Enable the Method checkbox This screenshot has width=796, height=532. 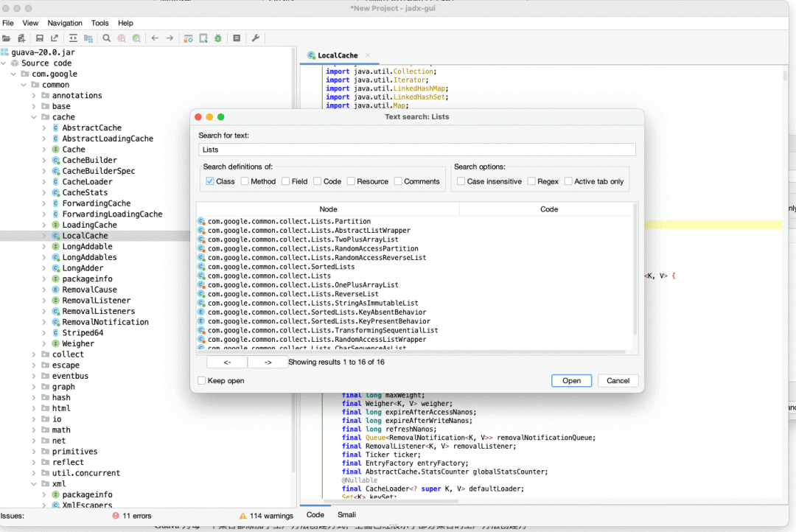point(245,181)
